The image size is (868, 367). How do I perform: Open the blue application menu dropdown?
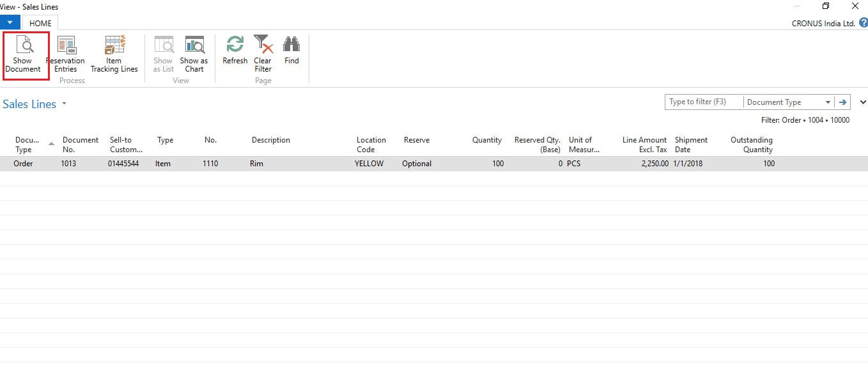(x=10, y=23)
